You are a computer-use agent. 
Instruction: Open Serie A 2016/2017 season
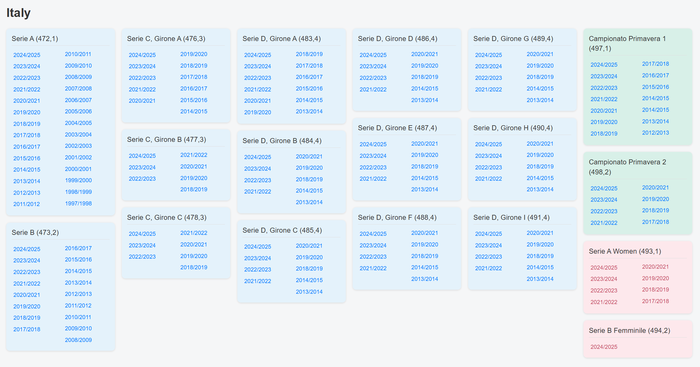(x=26, y=146)
